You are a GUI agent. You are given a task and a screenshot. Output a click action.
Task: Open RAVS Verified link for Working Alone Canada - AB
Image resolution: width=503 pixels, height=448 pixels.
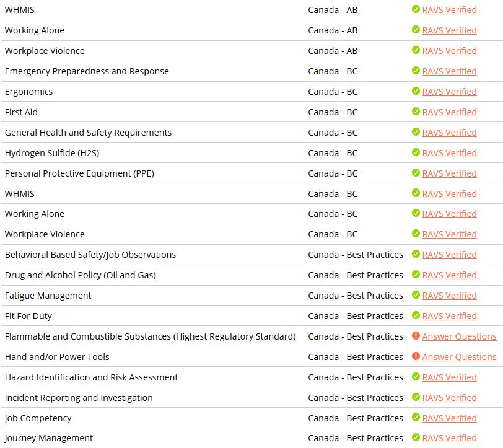click(449, 30)
